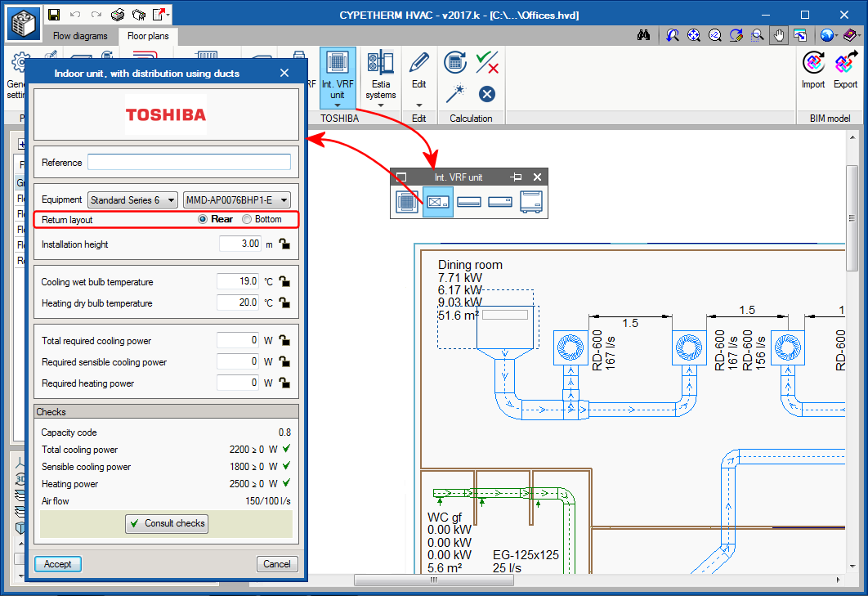This screenshot has width=868, height=596.
Task: Select Rear return layout
Action: coord(204,219)
